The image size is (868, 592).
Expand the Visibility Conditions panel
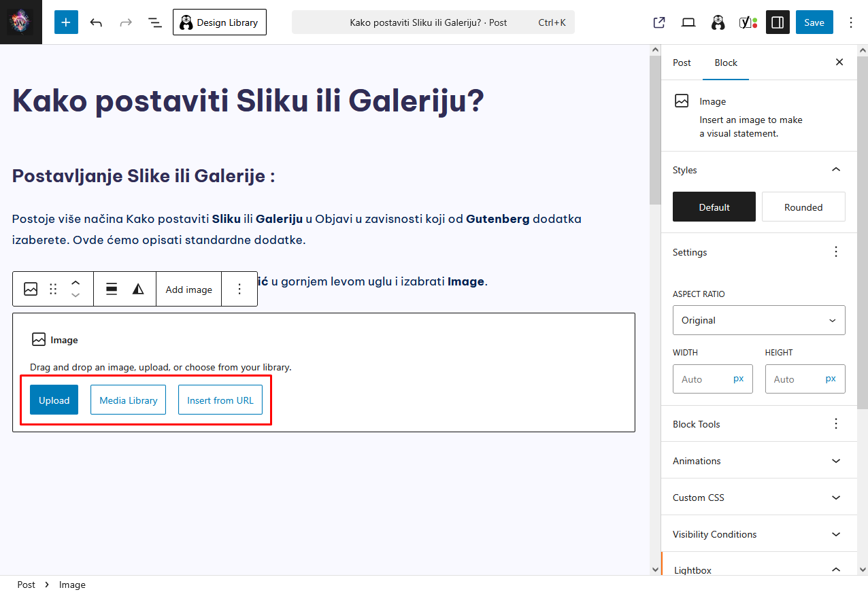point(758,534)
